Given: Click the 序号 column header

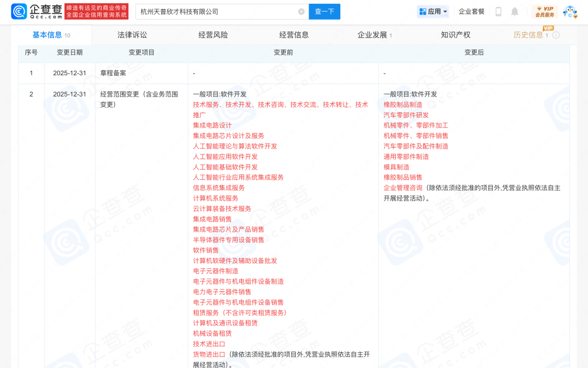Looking at the screenshot, I should click(31, 52).
